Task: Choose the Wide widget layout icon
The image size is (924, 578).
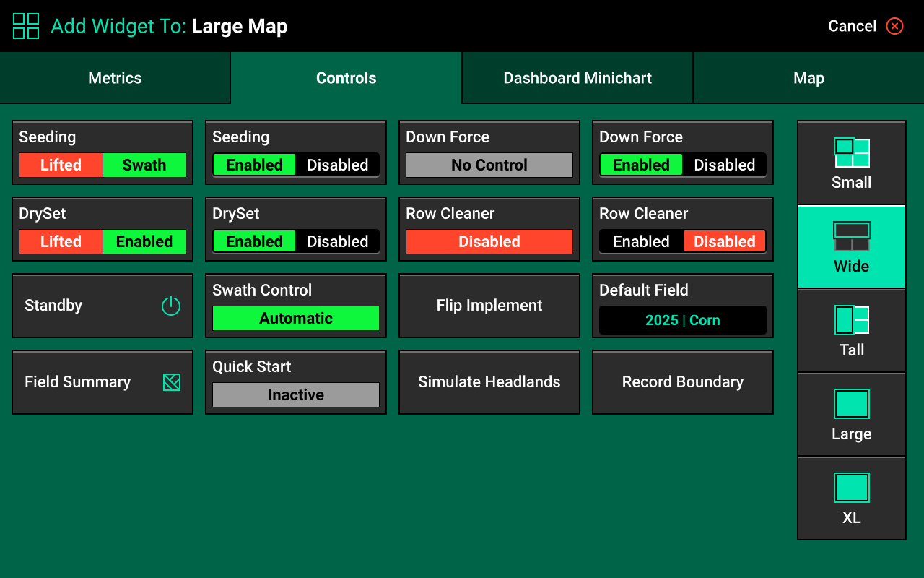Action: (x=852, y=236)
